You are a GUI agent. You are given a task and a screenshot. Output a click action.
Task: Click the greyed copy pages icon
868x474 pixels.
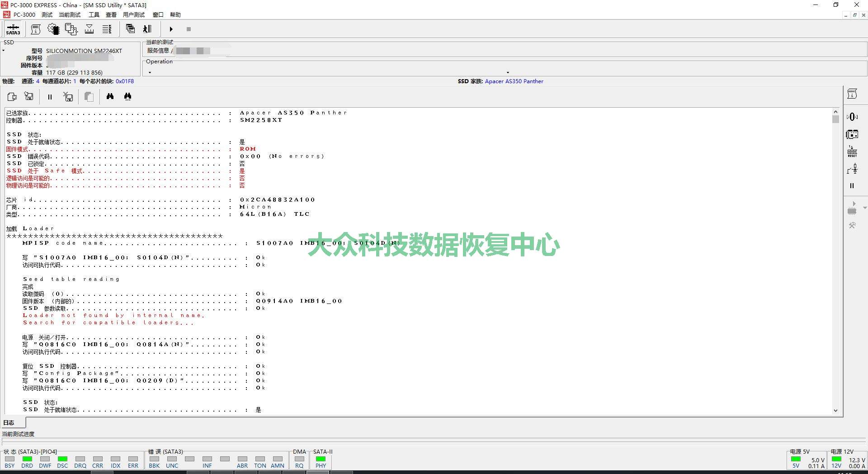coord(89,96)
